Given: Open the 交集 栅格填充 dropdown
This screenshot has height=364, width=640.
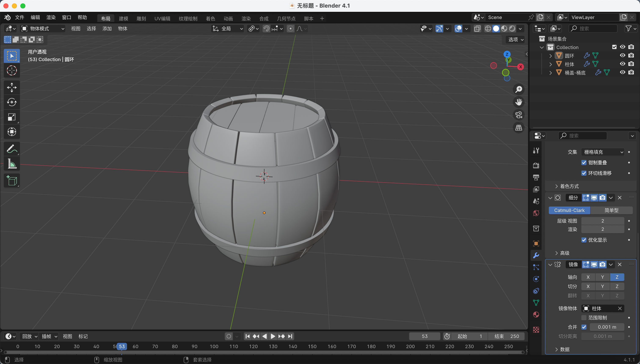Looking at the screenshot, I should point(603,152).
